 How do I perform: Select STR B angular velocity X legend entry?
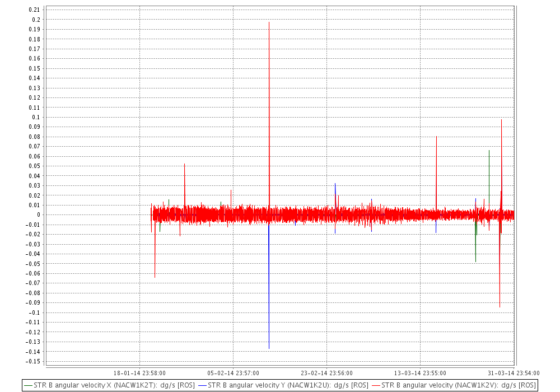pyautogui.click(x=109, y=385)
